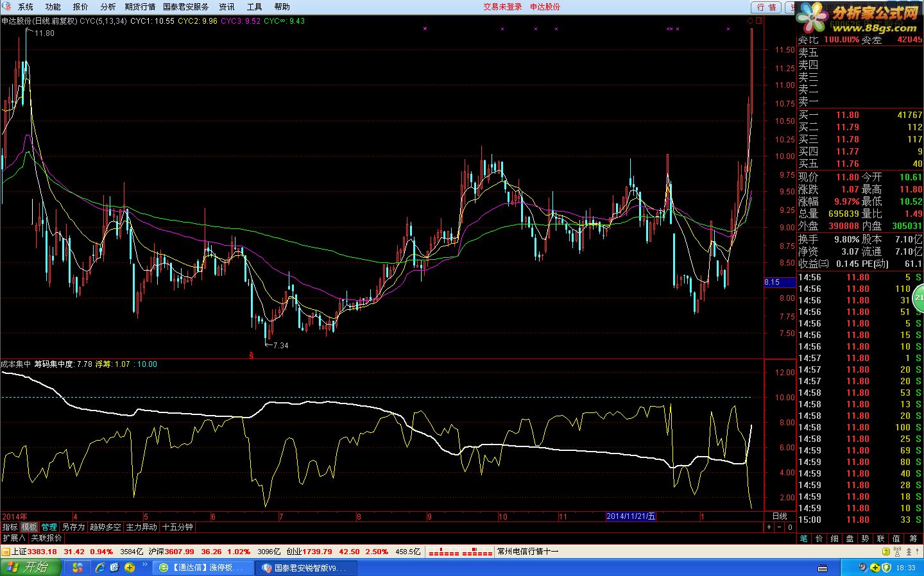
Task: Launch Internet Explorer from the quick-launch bar
Action: [x=100, y=568]
